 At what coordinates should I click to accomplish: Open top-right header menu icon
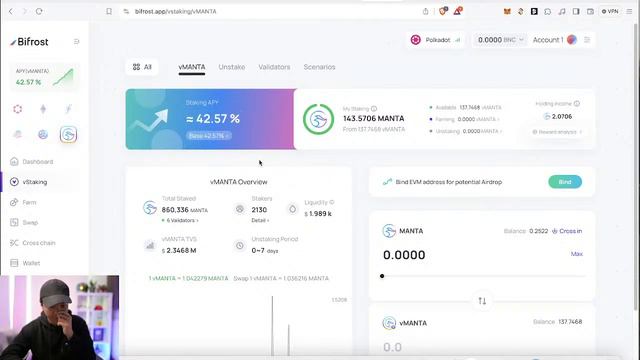[x=587, y=40]
